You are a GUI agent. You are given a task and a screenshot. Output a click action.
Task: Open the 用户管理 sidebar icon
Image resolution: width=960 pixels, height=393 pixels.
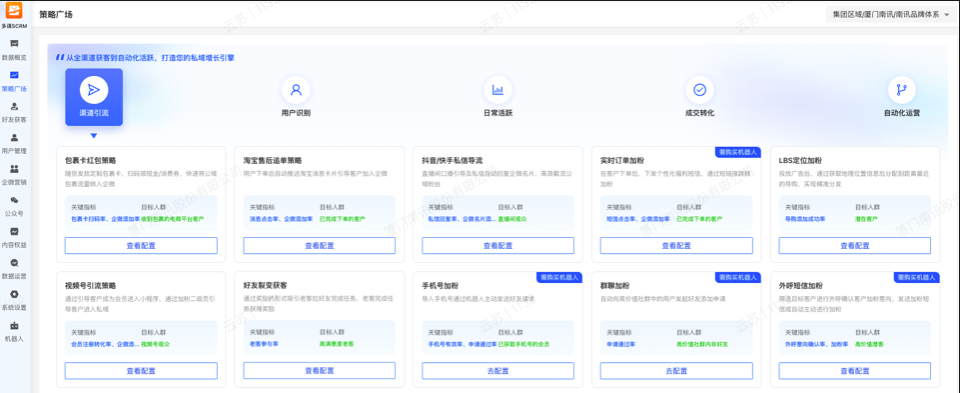click(14, 137)
